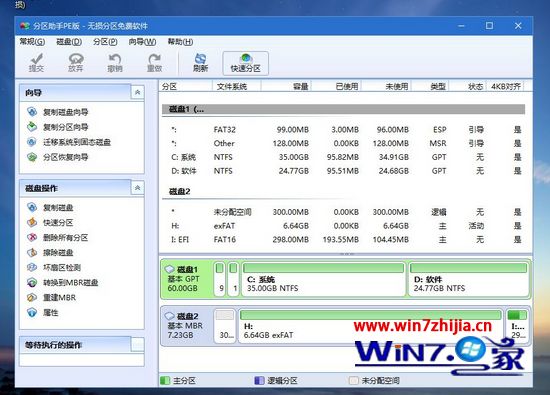Click the 重做 (redo) toolbar icon
The height and width of the screenshot is (395, 550).
154,63
